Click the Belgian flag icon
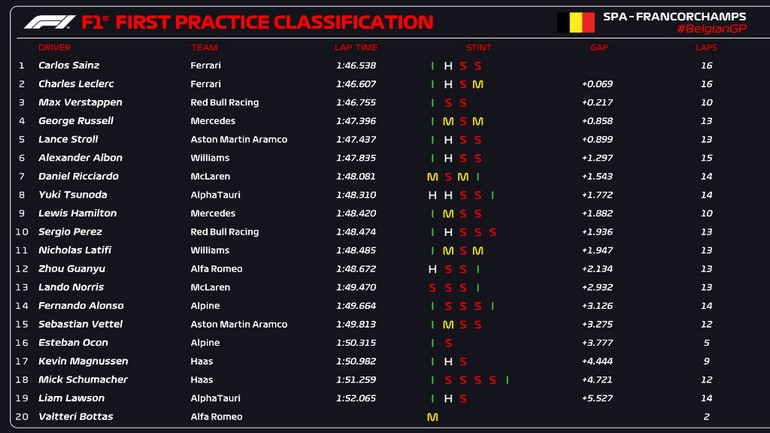The height and width of the screenshot is (433, 770). (x=577, y=22)
